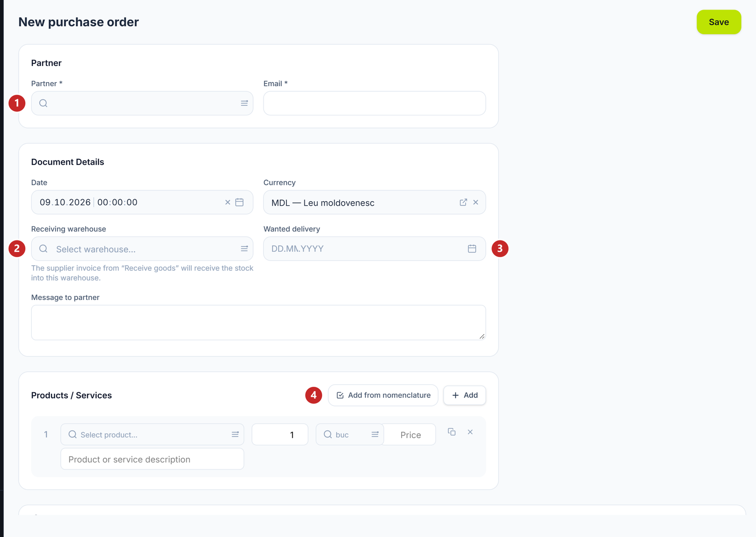Click the 'New purchase order' page title
Image resolution: width=756 pixels, height=537 pixels.
click(79, 22)
